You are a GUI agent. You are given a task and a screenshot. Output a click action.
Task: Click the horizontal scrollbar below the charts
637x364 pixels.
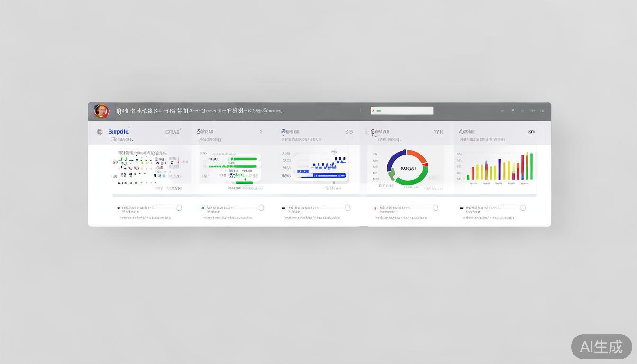click(x=324, y=195)
